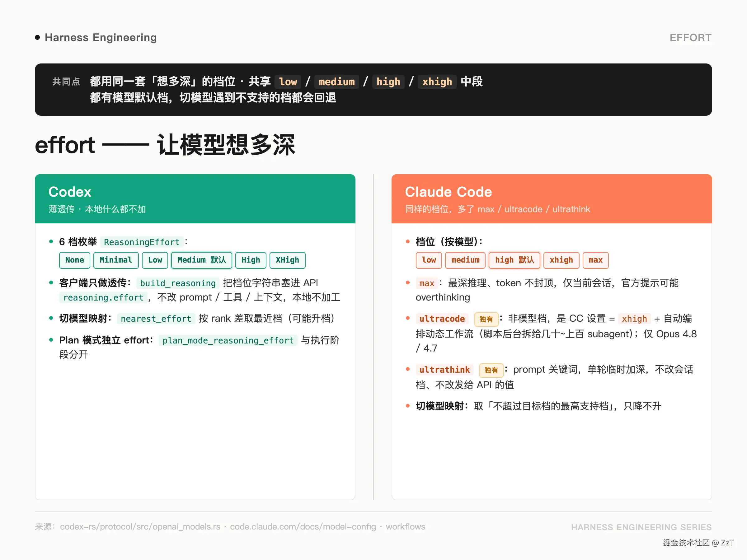Click the banner line '都有模型默认档，切模型遇到不支持的档都会回退'
This screenshot has height=560, width=747.
[213, 98]
